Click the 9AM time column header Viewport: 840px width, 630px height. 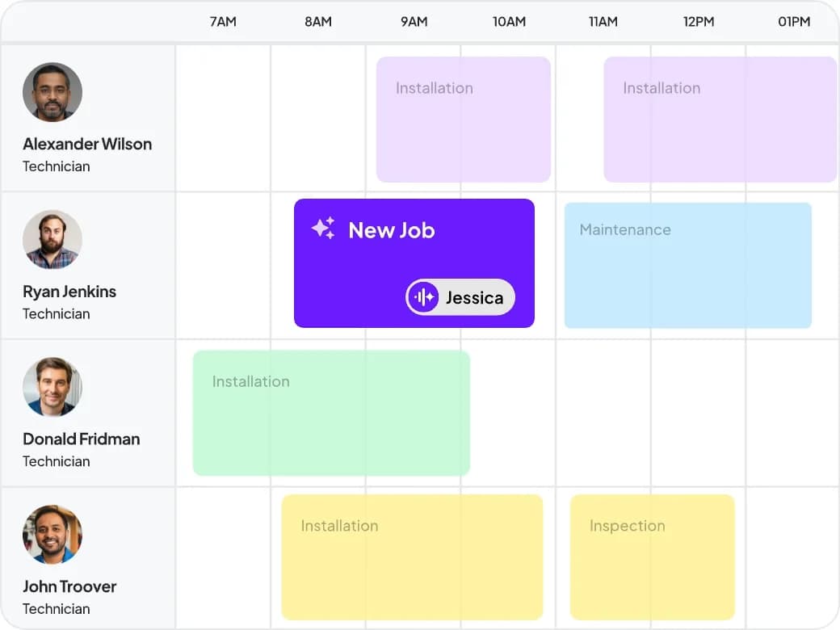tap(414, 22)
